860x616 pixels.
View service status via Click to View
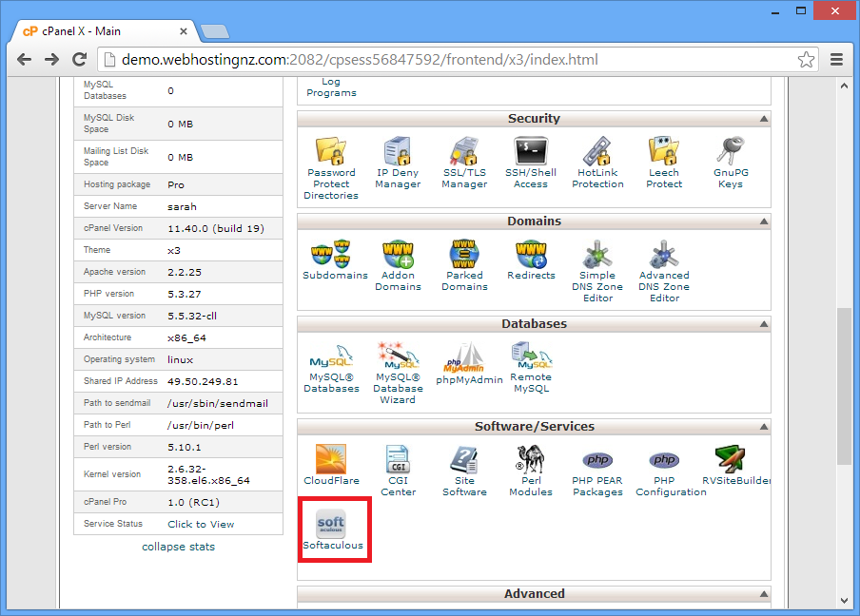click(201, 524)
